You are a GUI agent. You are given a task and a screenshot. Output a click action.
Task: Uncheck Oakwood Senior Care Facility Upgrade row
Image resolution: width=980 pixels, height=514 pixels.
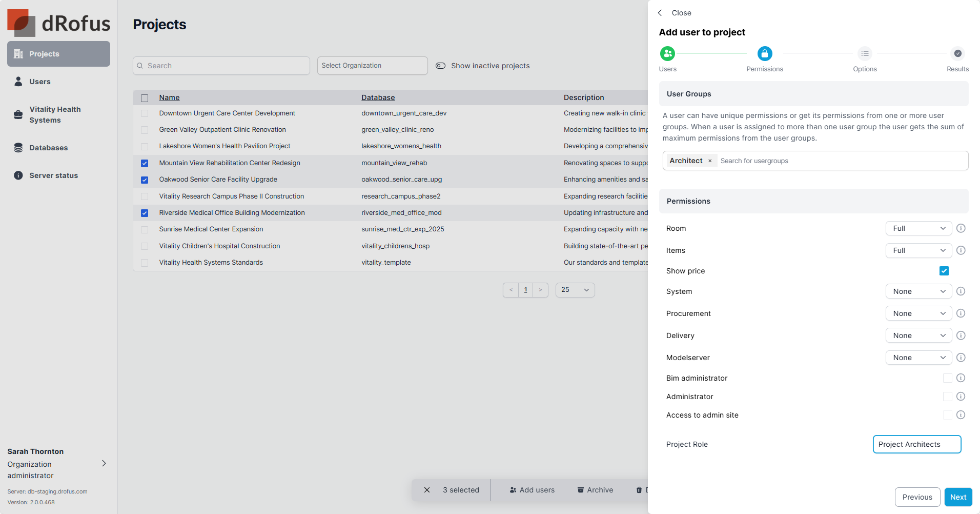[145, 180]
